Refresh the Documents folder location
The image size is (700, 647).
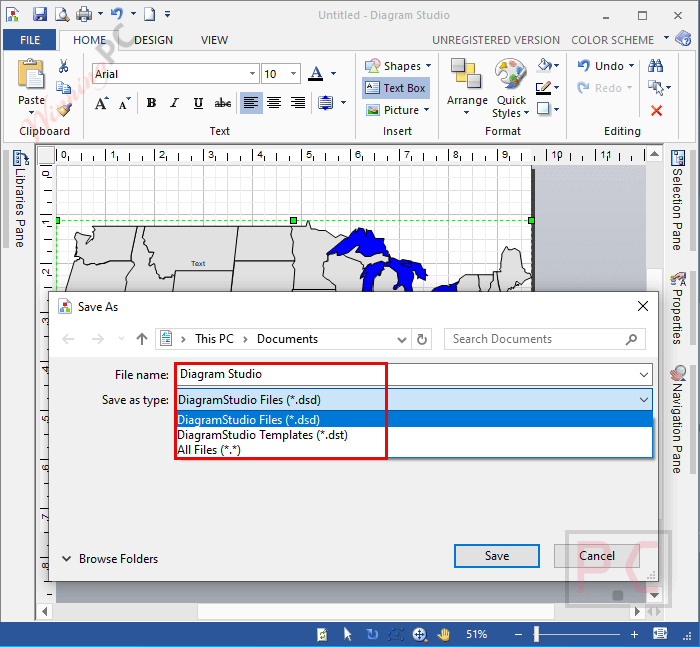(421, 339)
